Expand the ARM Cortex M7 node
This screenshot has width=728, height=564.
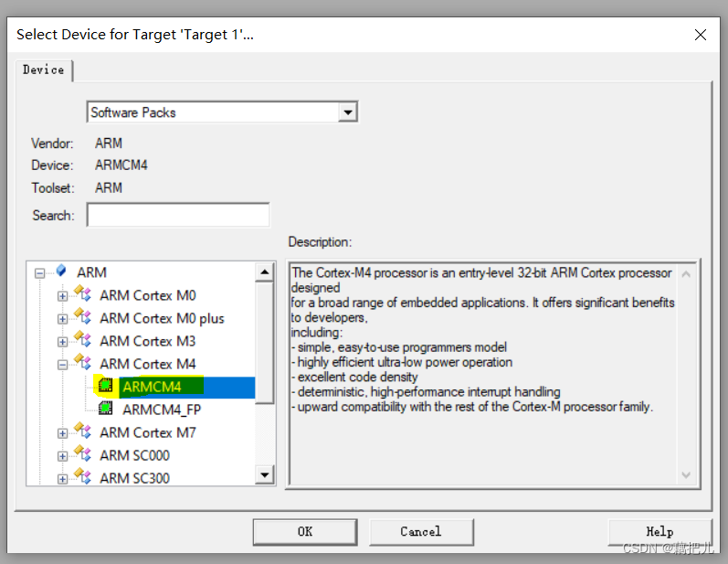(62, 433)
